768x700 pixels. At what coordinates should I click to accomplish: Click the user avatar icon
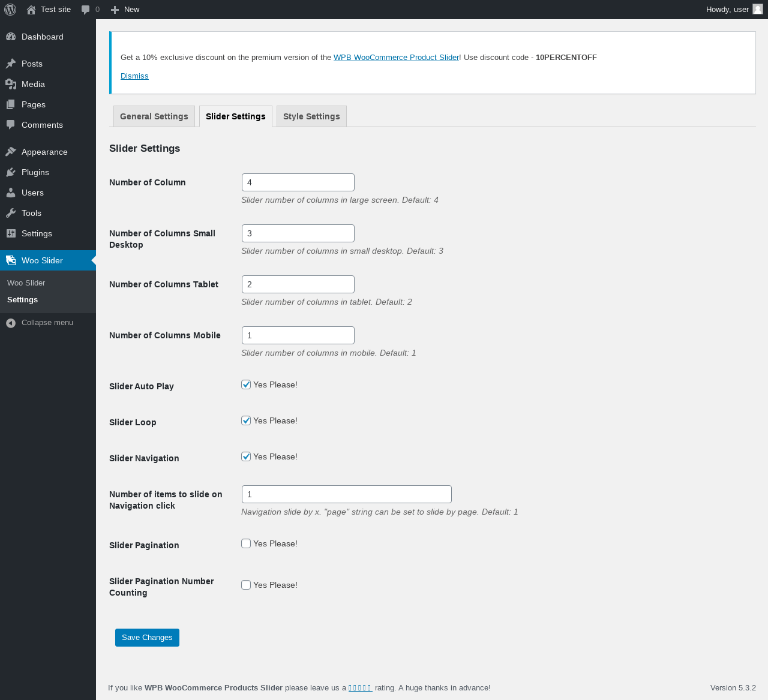click(758, 9)
